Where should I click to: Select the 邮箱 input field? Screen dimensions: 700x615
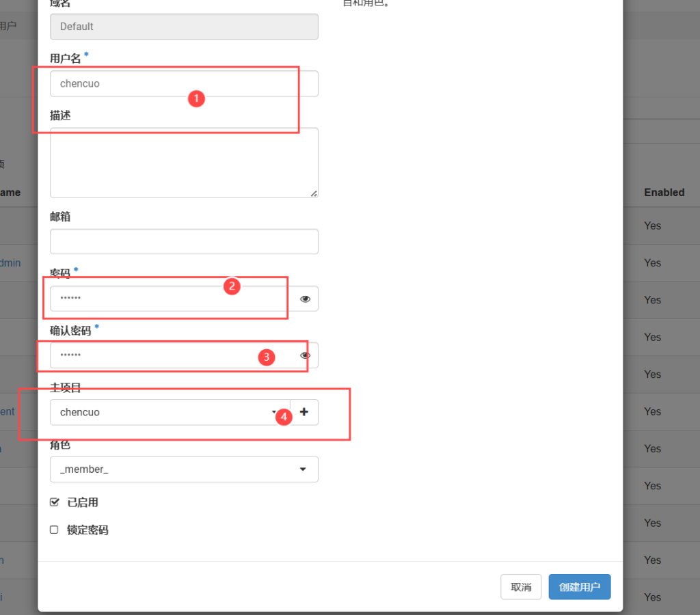[184, 241]
